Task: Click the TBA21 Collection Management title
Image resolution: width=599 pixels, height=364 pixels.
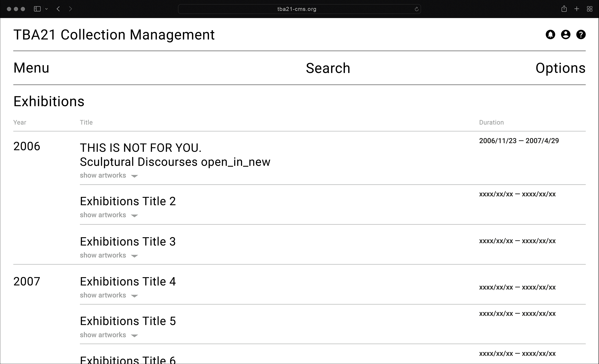Action: pos(114,35)
